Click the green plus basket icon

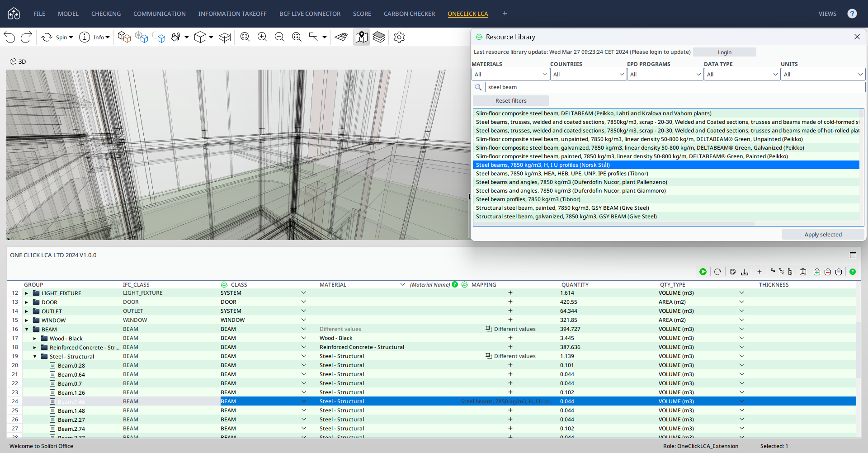[x=816, y=272]
